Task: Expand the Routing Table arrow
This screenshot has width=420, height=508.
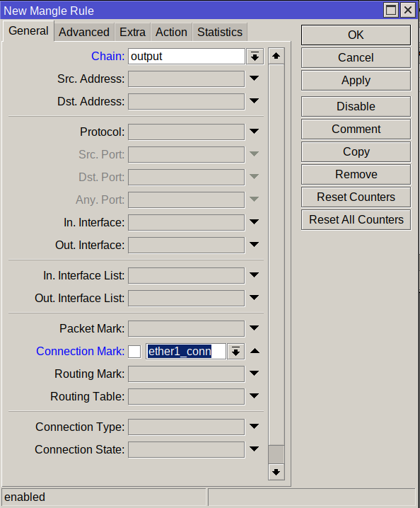Action: (x=255, y=396)
